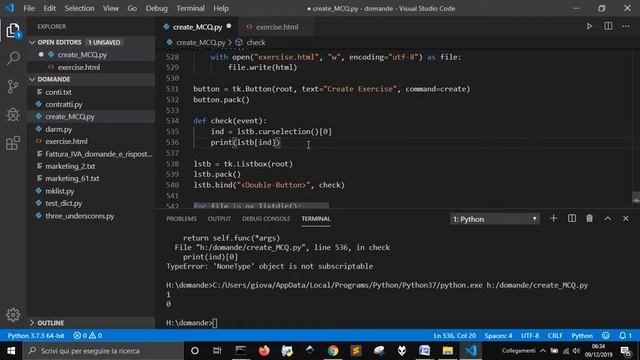The height and width of the screenshot is (360, 640).
Task: Change file encoding UTF-8
Action: (530, 336)
